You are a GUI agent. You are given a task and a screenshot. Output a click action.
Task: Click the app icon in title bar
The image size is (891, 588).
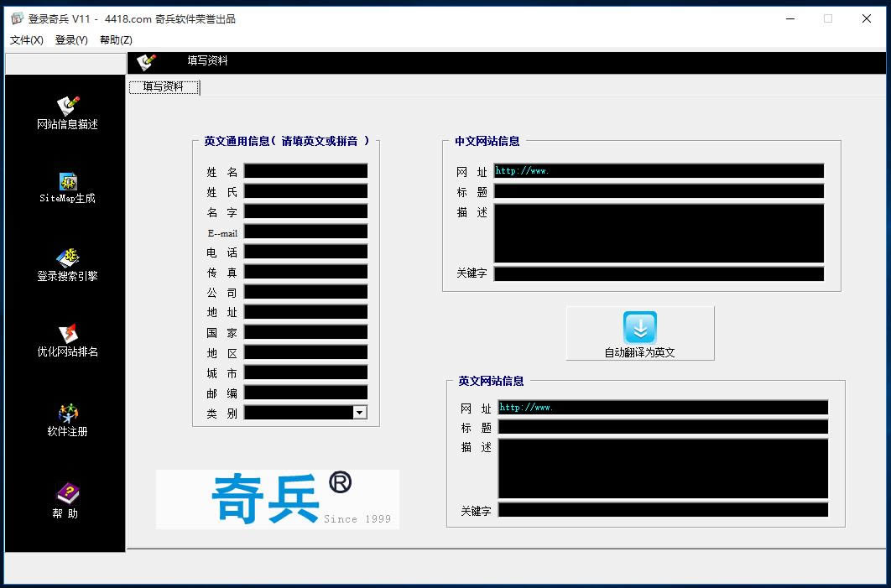(16, 18)
